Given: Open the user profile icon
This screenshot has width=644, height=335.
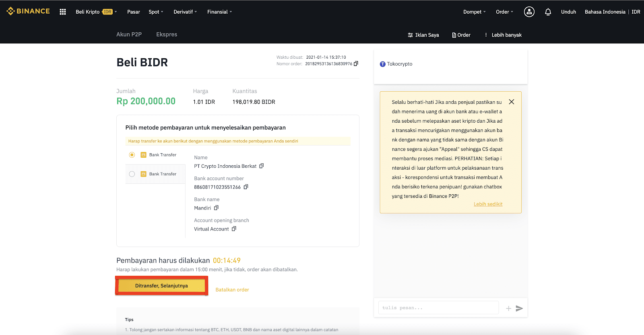Looking at the screenshot, I should point(529,12).
